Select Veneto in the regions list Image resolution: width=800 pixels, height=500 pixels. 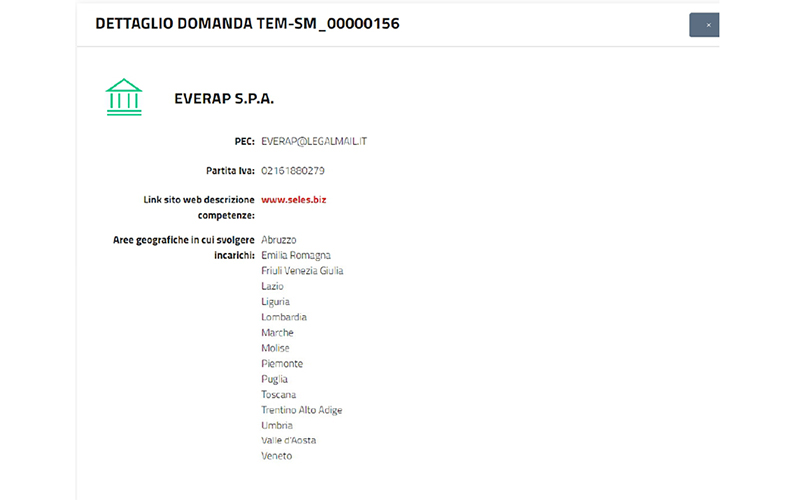(276, 456)
